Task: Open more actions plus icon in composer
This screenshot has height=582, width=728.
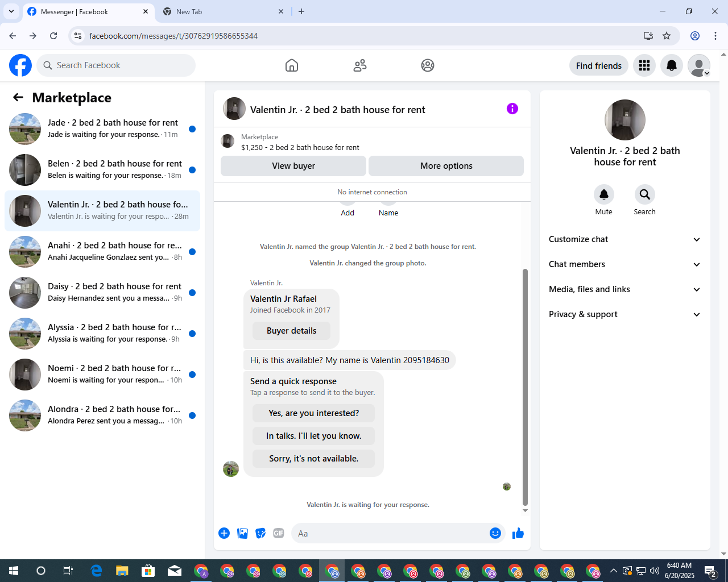Action: tap(224, 533)
